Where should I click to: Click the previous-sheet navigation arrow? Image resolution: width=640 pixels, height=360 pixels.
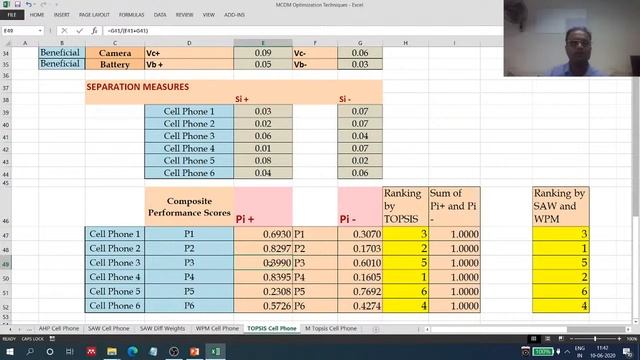(x=10, y=329)
